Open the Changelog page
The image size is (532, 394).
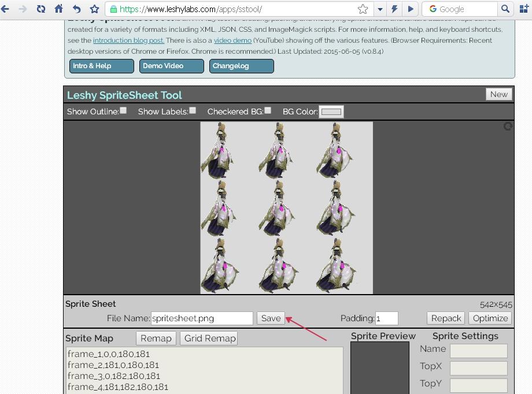coord(241,66)
